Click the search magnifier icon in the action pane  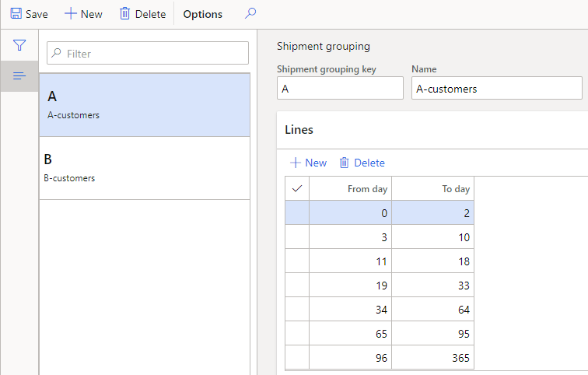(250, 13)
